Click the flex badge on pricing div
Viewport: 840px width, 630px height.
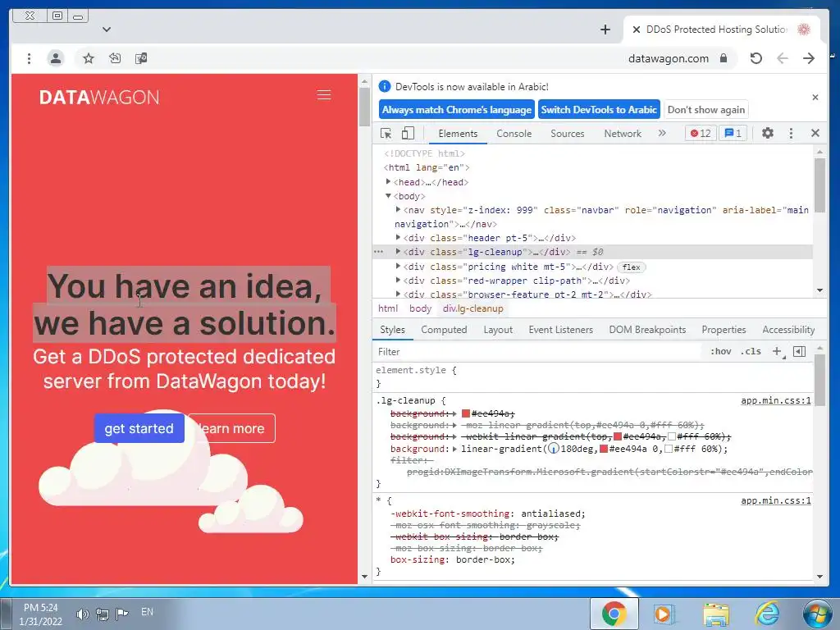click(x=632, y=267)
